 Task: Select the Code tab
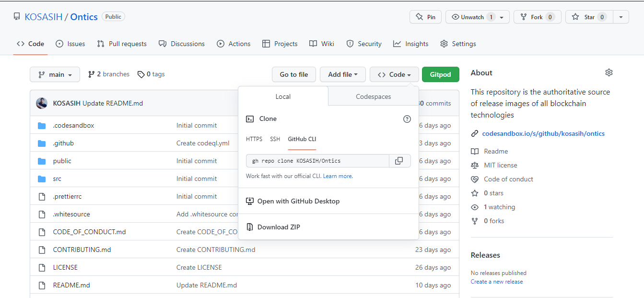[31, 44]
